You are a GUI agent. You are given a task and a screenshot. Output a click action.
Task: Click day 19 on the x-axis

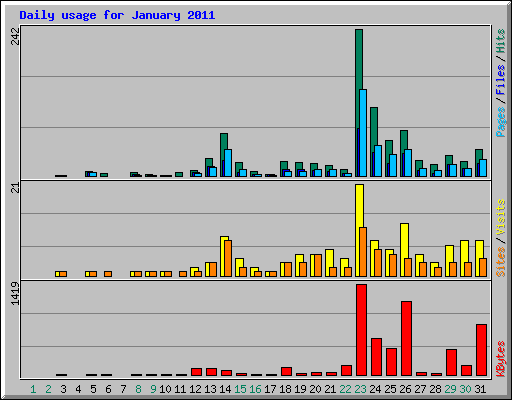300,389
